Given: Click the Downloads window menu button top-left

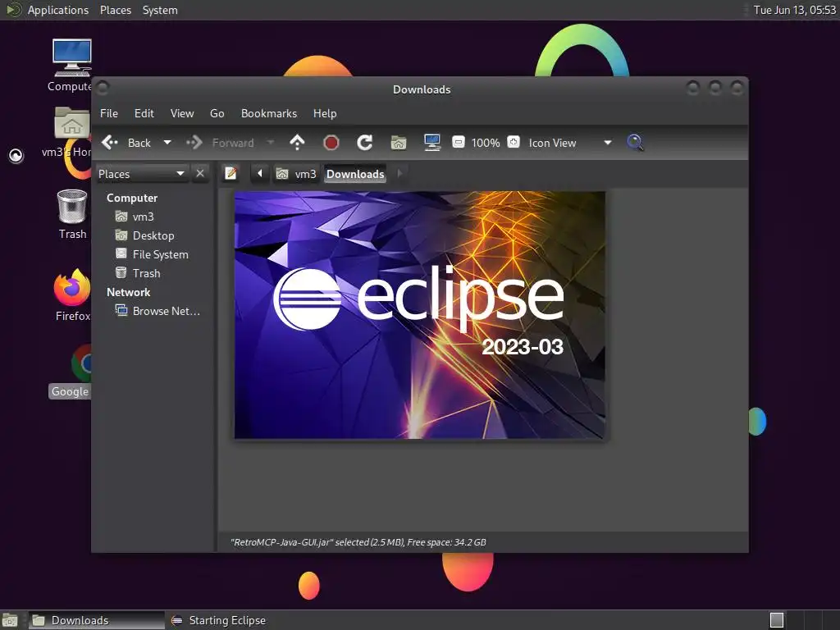Looking at the screenshot, I should coord(103,87).
